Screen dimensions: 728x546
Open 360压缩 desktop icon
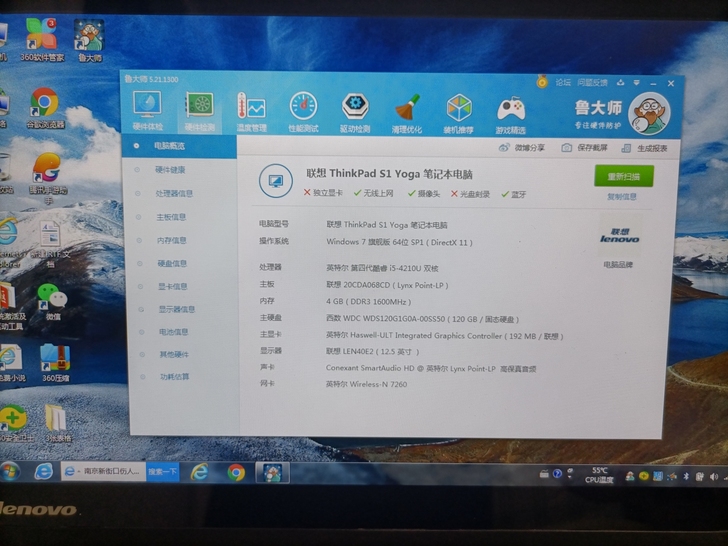(56, 363)
